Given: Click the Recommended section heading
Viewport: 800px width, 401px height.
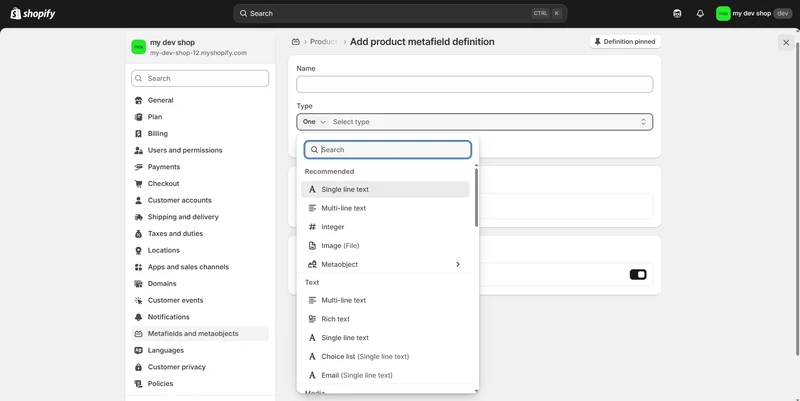Looking at the screenshot, I should click(329, 171).
